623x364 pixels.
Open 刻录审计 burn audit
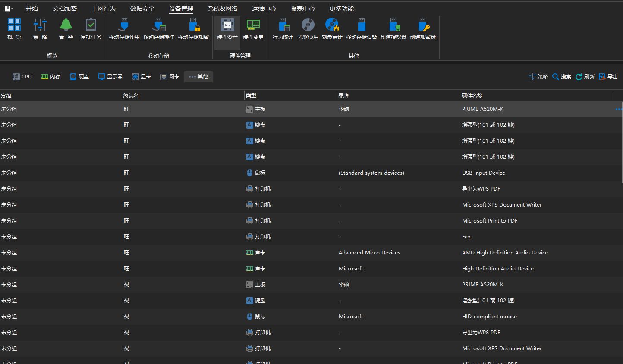pyautogui.click(x=332, y=29)
